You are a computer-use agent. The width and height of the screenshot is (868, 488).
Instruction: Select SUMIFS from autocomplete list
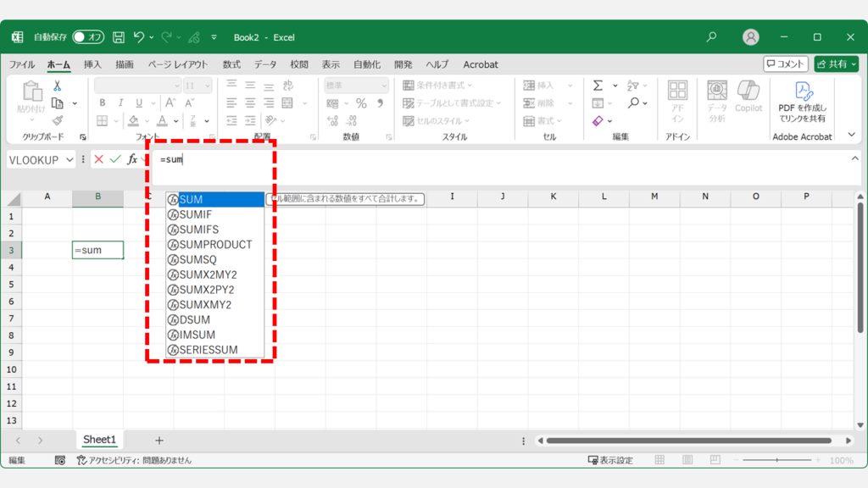click(x=199, y=230)
